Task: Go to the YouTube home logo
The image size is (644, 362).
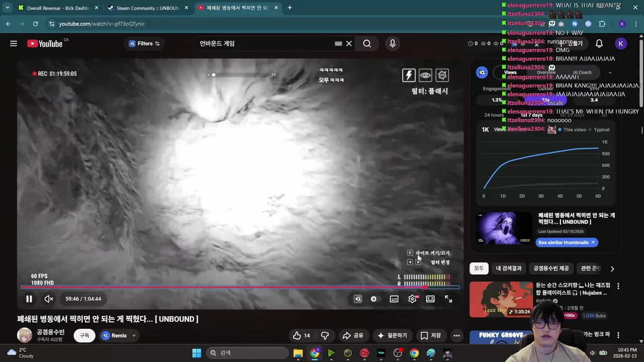Action: pyautogui.click(x=45, y=44)
